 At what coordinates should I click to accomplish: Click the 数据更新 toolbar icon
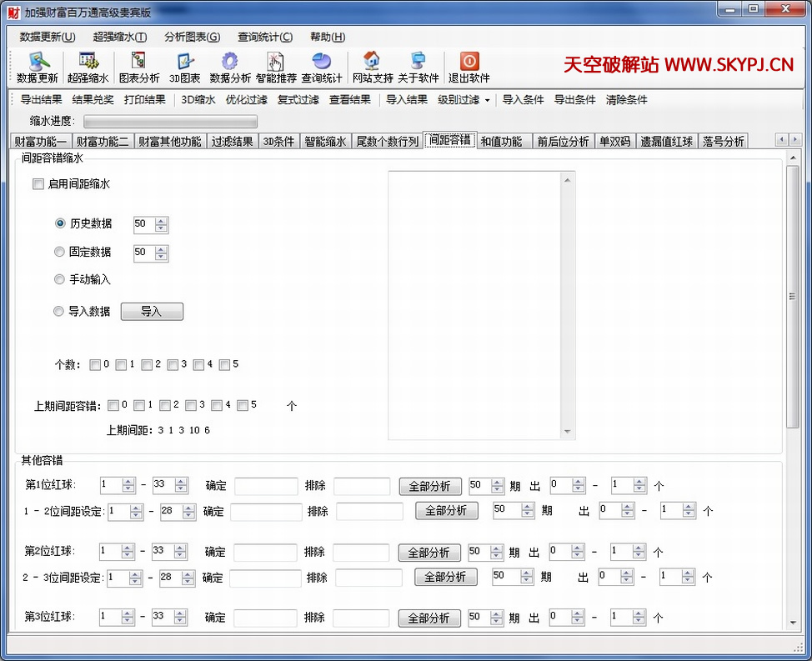click(x=38, y=62)
